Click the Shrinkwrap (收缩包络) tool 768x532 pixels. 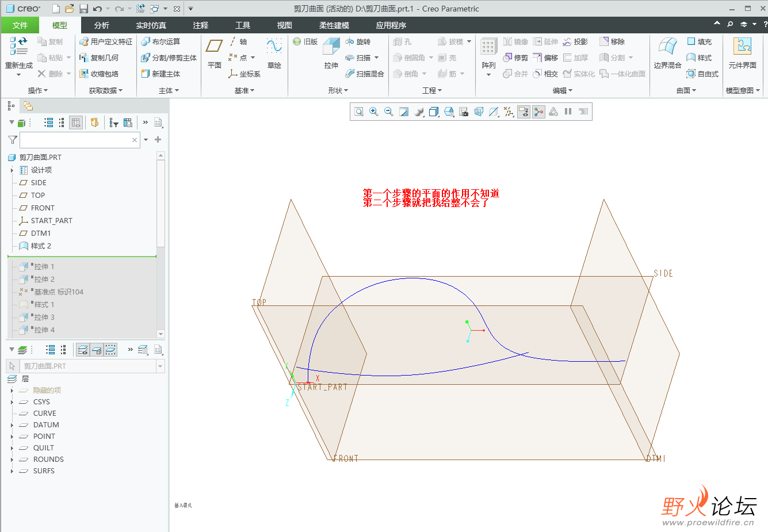99,74
